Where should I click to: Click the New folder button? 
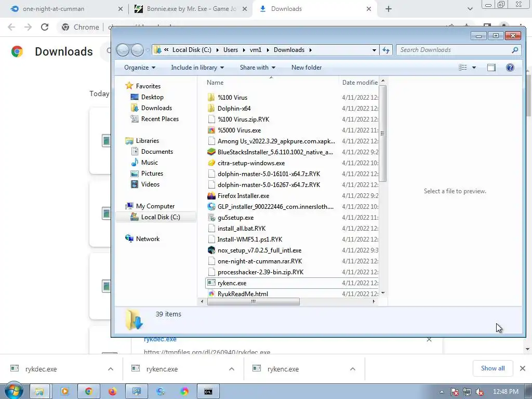(307, 68)
